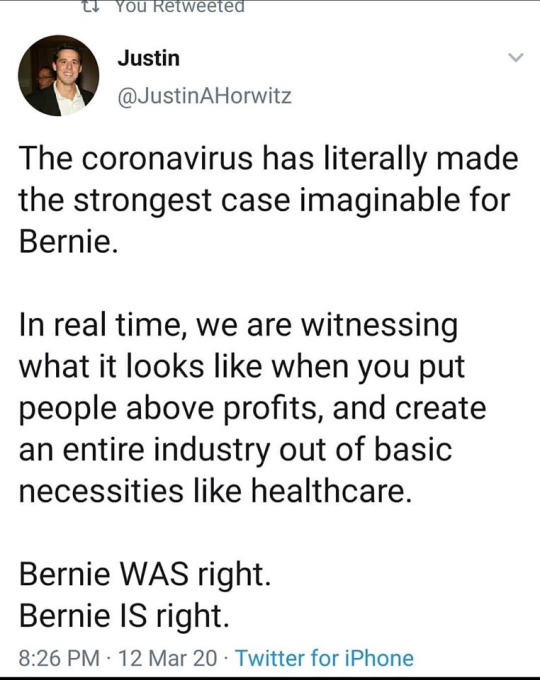This screenshot has height=680, width=540.
Task: Click the Bernie WAS right line
Action: click(145, 575)
